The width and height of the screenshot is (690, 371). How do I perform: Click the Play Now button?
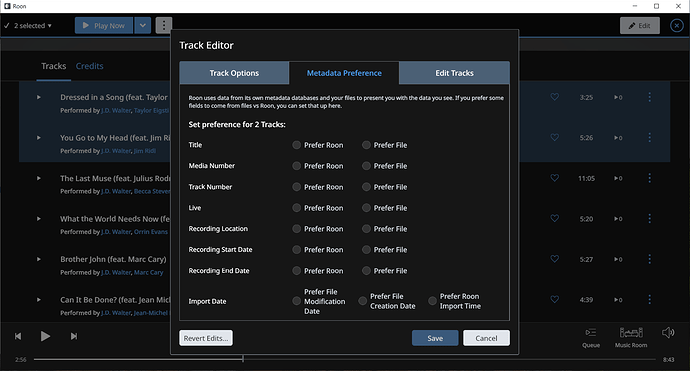click(104, 26)
